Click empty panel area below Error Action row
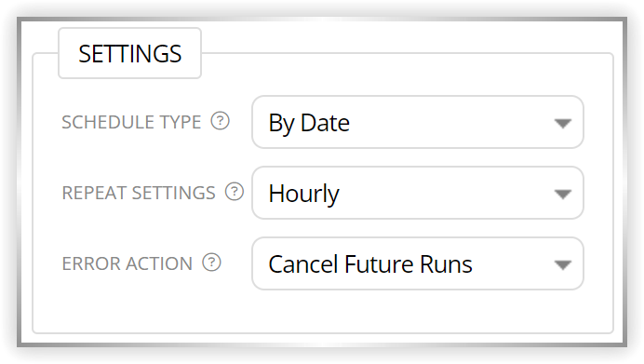Screen dimensions: 644x364 323,312
